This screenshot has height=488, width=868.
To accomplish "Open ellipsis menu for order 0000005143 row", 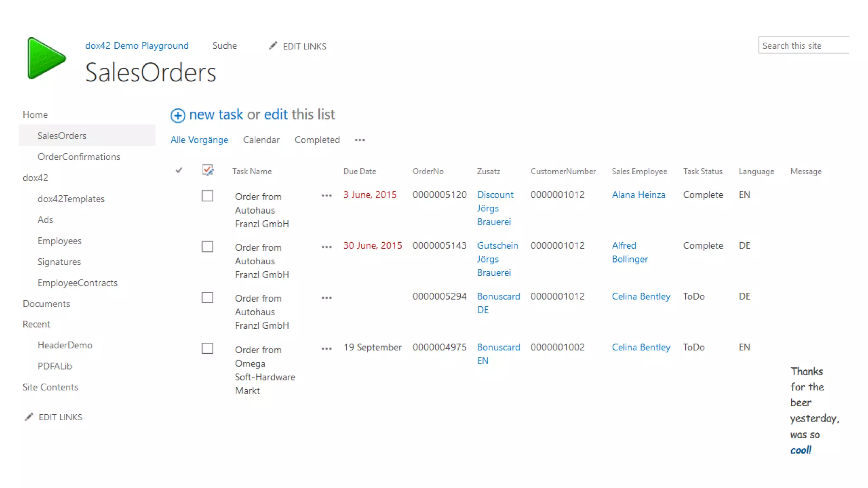I will tap(326, 247).
